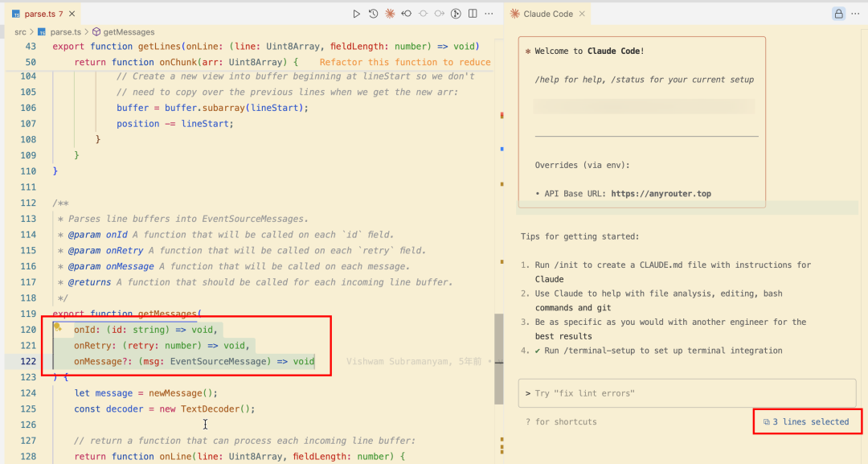868x464 pixels.
Task: Click the lightbulb code action on line 120
Action: (58, 328)
